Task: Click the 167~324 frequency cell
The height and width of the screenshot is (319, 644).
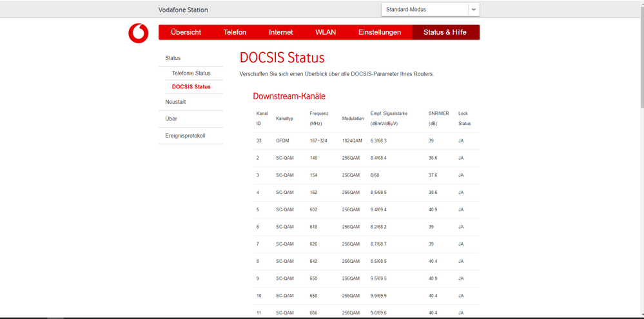Action: [318, 141]
